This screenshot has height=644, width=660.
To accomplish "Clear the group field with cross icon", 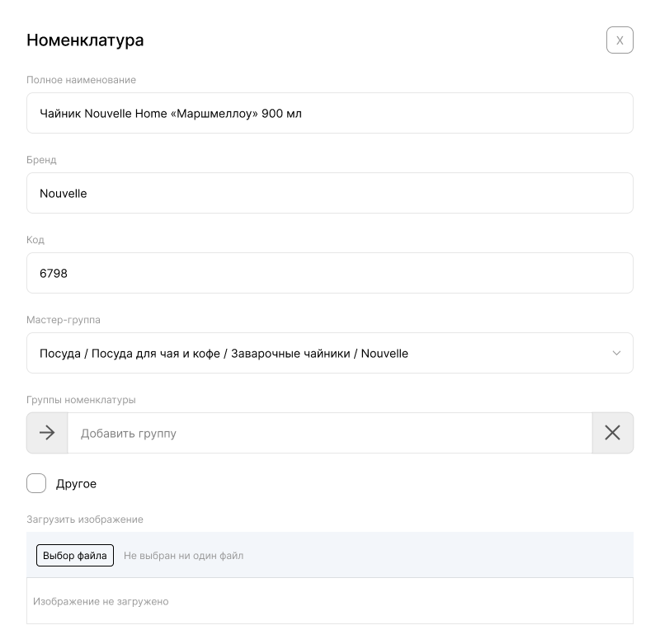I will coord(612,433).
